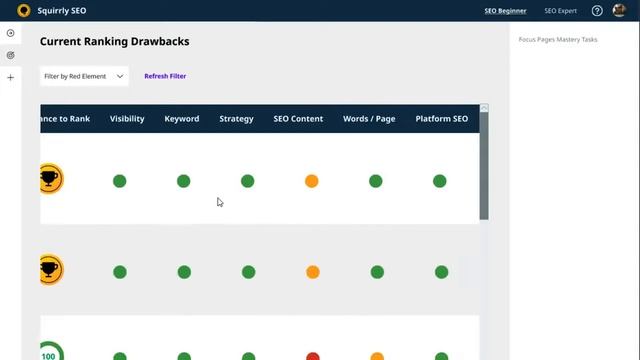Click second row Visibility green dot
The width and height of the screenshot is (640, 360).
(x=120, y=272)
